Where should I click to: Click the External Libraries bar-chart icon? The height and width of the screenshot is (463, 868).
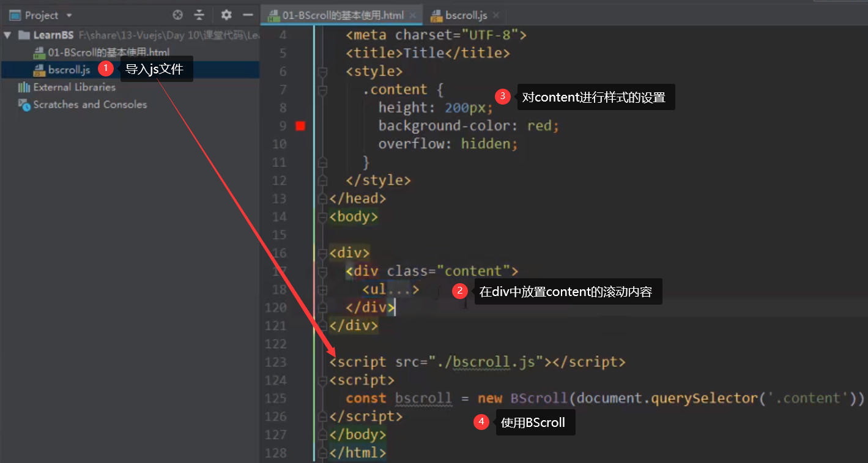click(x=24, y=87)
